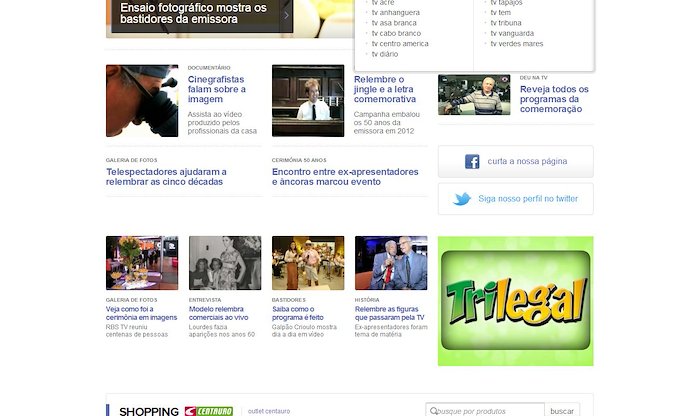Screen dimensions: 700x416
Task: Open 'Relembre as figuras que passaram pela TV'
Action: pyautogui.click(x=389, y=313)
